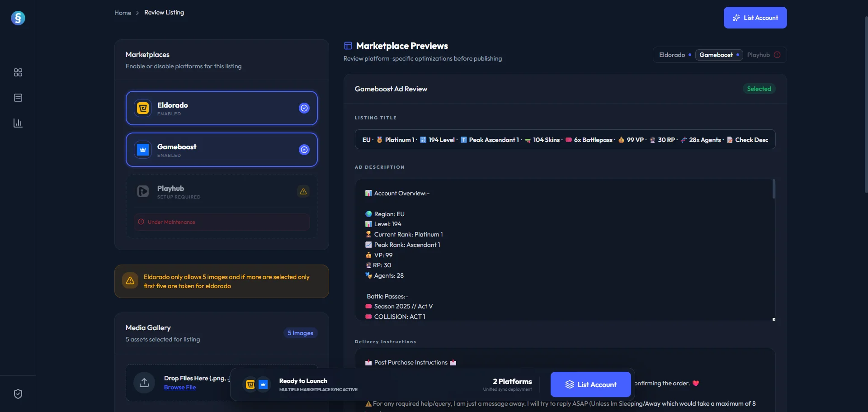Open the Browse File link
868x412 pixels.
180,387
